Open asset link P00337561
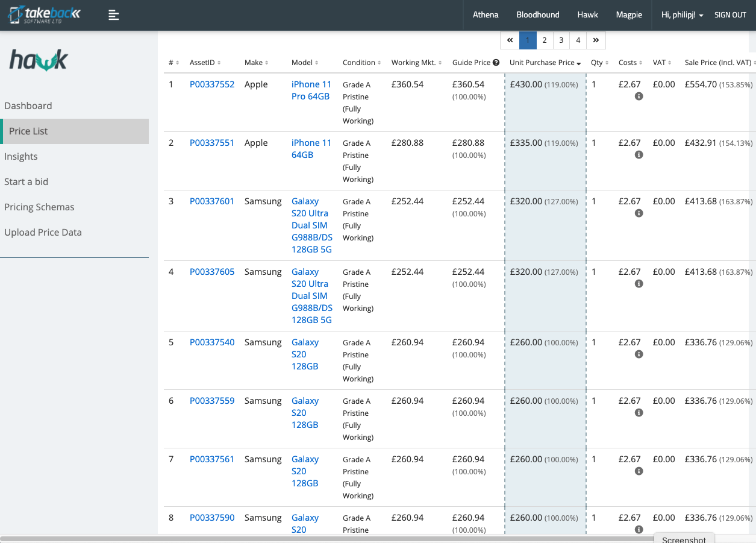756x543 pixels. click(212, 459)
